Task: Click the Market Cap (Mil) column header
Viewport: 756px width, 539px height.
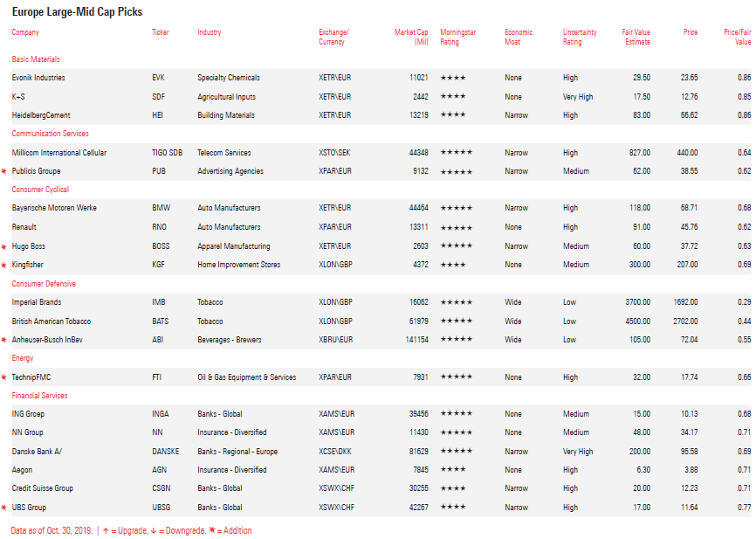Action: [x=411, y=37]
